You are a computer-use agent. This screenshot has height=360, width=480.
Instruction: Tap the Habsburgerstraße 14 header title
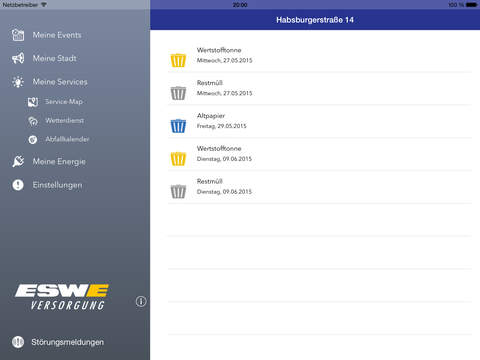pos(315,20)
